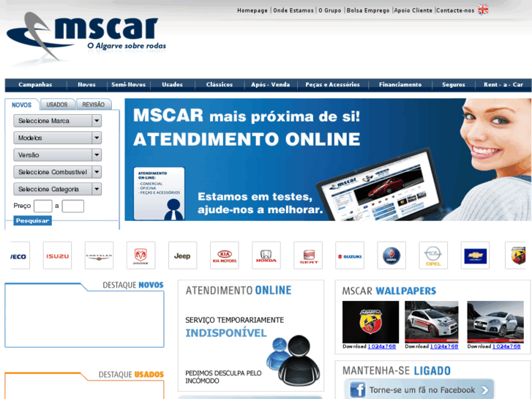Choose the Suzuki brand logo
This screenshot has width=532, height=399.
[350, 256]
